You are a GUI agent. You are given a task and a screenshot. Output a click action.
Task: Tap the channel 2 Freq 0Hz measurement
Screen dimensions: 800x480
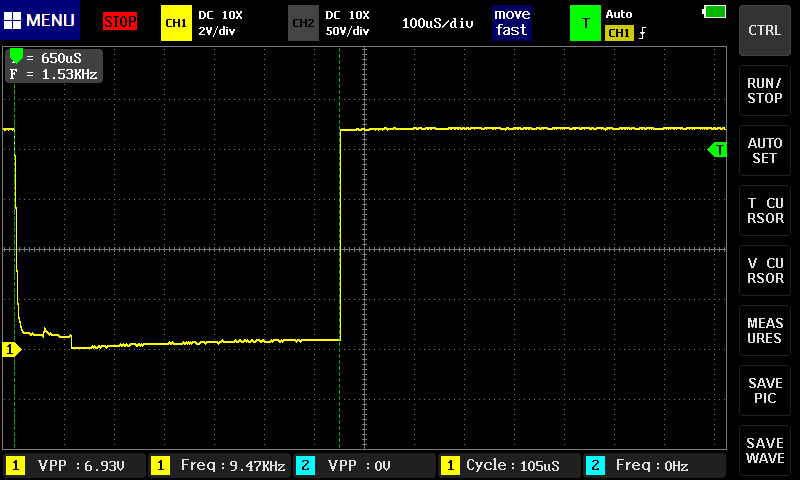(655, 465)
